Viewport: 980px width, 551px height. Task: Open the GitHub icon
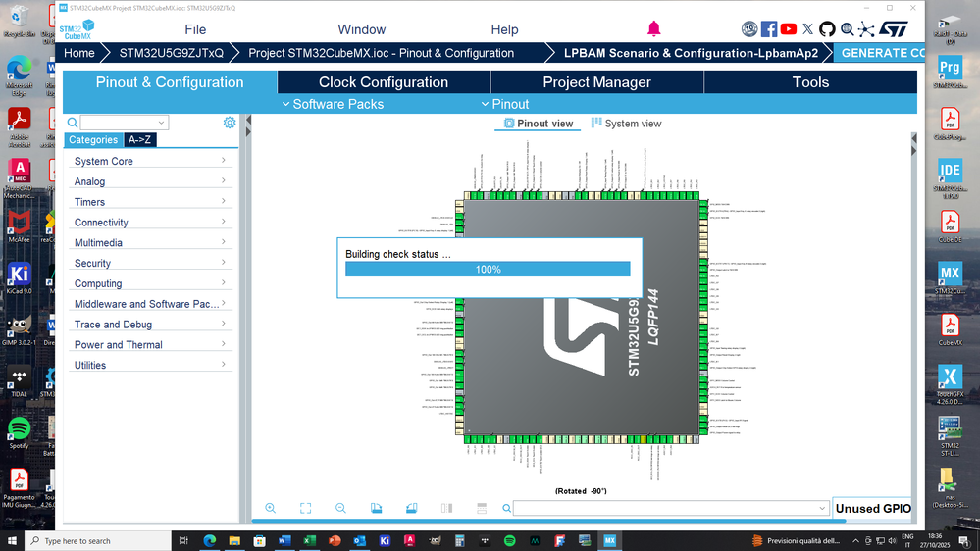pos(827,28)
